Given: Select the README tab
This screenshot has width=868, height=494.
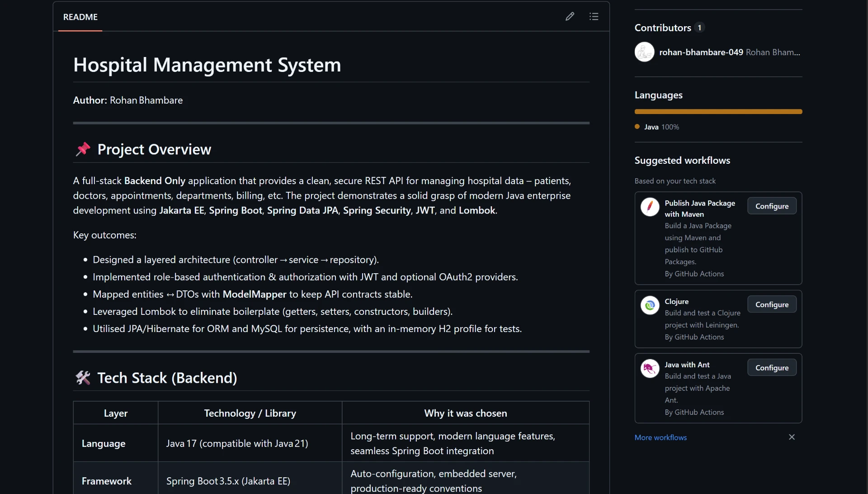Looking at the screenshot, I should coord(80,17).
